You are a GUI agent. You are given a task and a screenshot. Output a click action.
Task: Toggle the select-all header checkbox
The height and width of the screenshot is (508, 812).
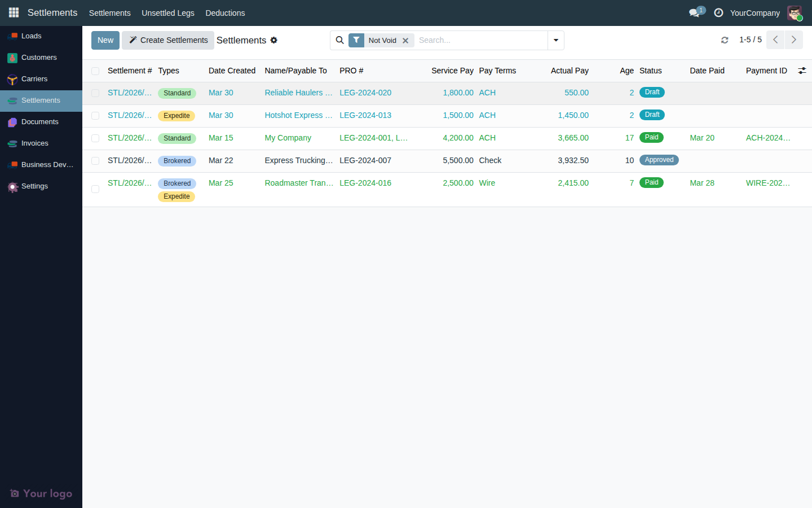click(x=95, y=71)
